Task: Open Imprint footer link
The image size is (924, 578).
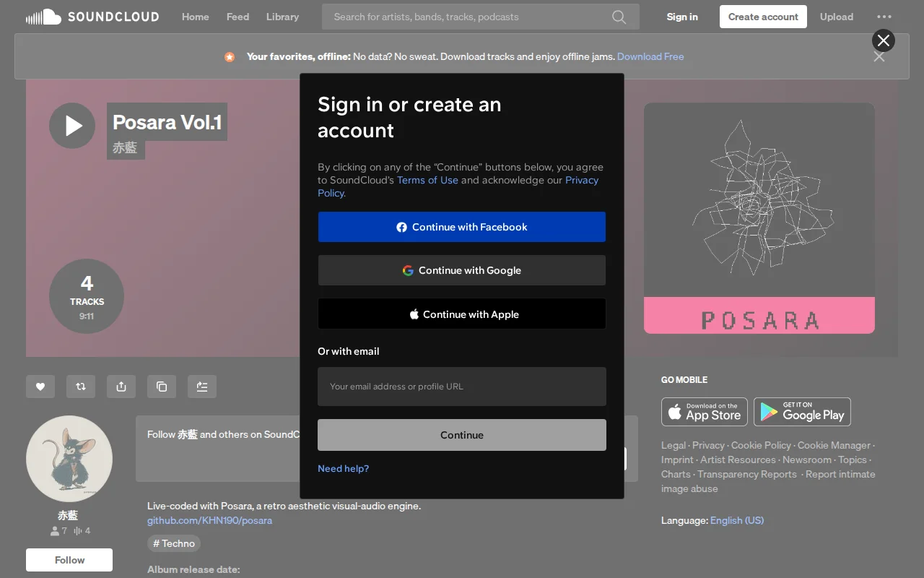Action: tap(677, 460)
